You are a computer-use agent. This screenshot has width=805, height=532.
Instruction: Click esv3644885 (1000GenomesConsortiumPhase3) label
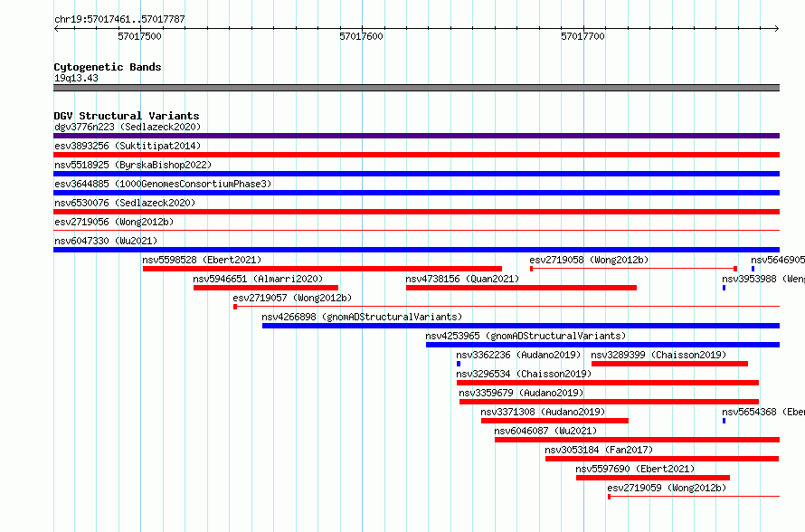point(163,184)
